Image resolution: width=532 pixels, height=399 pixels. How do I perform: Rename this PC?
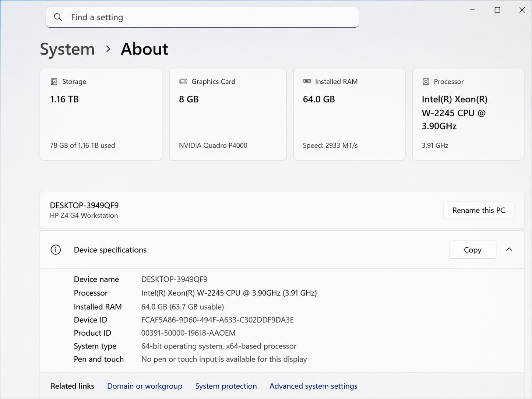[479, 210]
